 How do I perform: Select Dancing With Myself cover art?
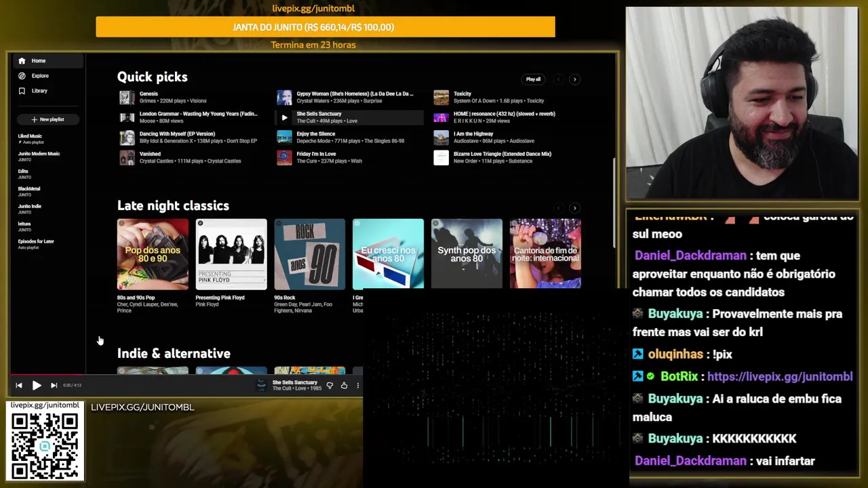click(x=127, y=138)
